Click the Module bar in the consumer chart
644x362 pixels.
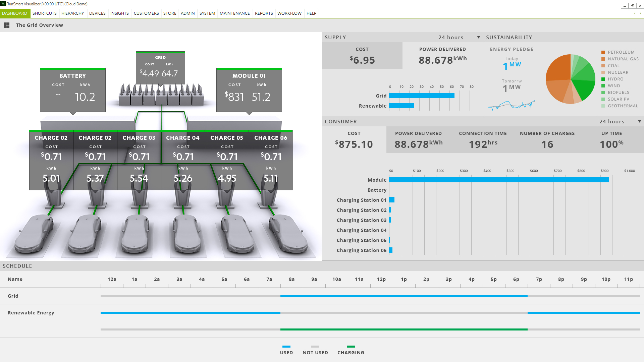[x=499, y=180]
